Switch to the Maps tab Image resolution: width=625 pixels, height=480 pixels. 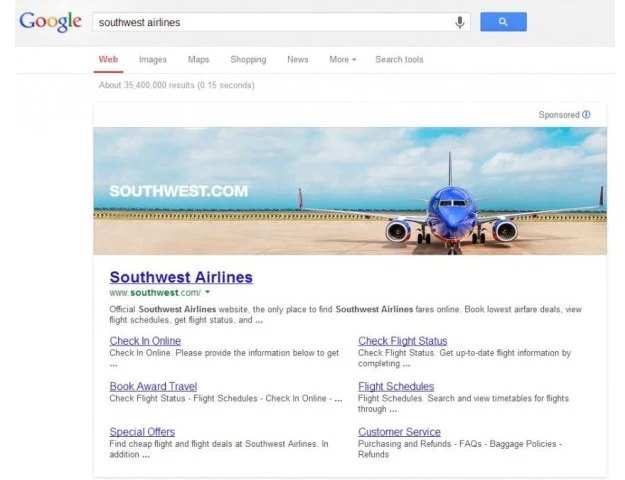[199, 59]
